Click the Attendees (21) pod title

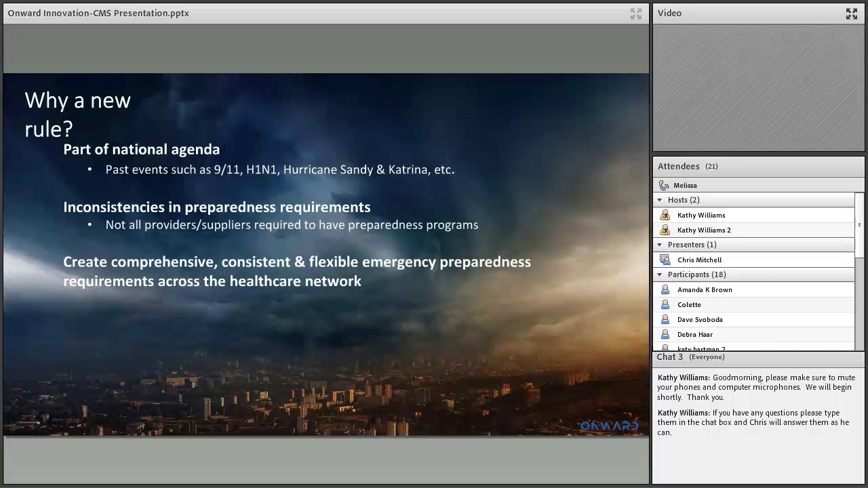pos(688,167)
